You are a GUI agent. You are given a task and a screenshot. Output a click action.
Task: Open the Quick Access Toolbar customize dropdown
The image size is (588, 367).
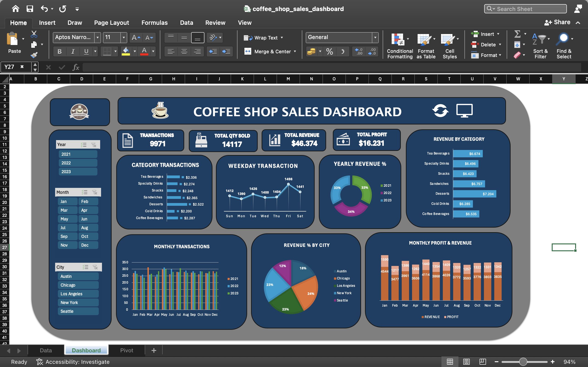coord(77,9)
